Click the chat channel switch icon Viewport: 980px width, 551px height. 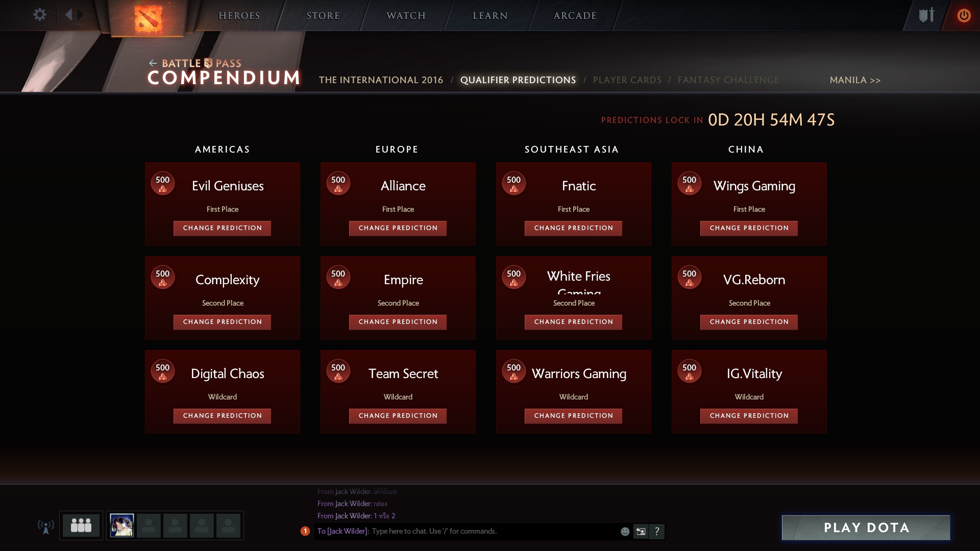[x=641, y=532]
